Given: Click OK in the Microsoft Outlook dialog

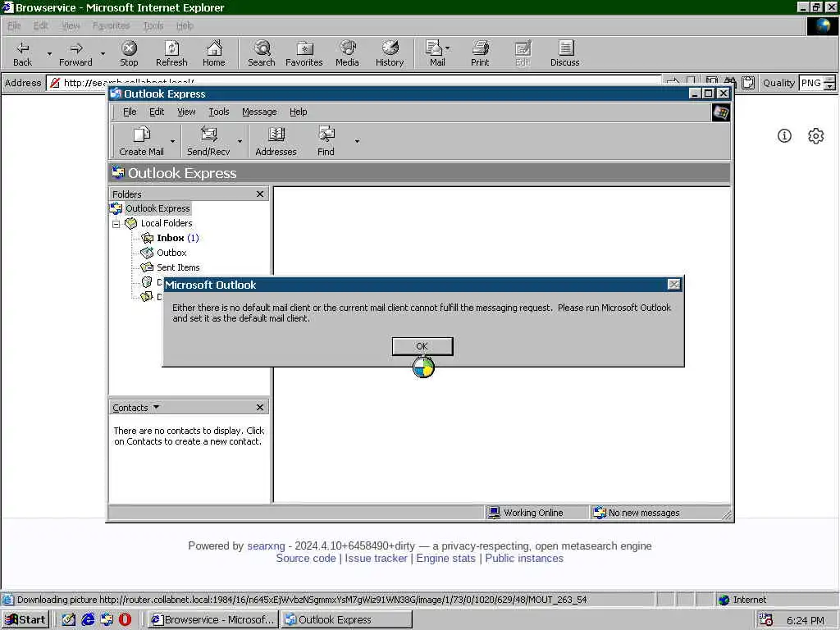Looking at the screenshot, I should (422, 346).
